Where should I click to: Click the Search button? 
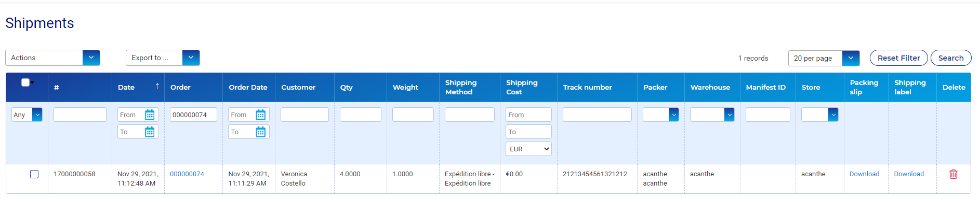pos(951,58)
